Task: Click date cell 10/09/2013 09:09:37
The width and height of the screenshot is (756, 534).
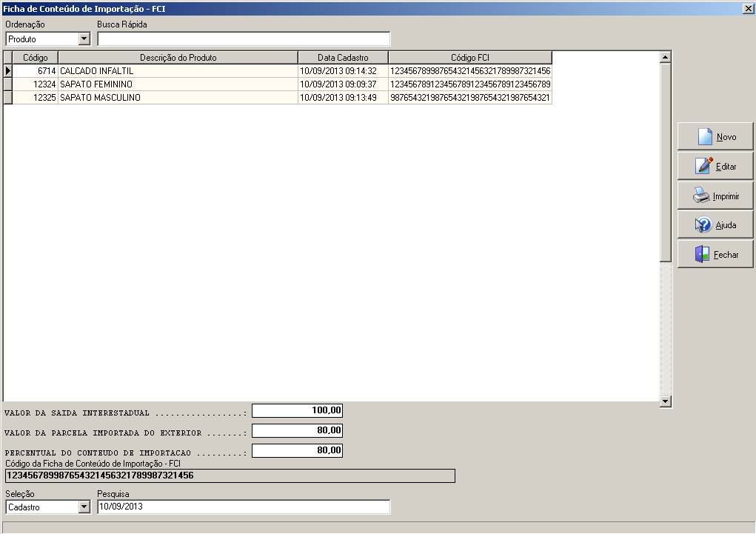Action: pos(343,84)
